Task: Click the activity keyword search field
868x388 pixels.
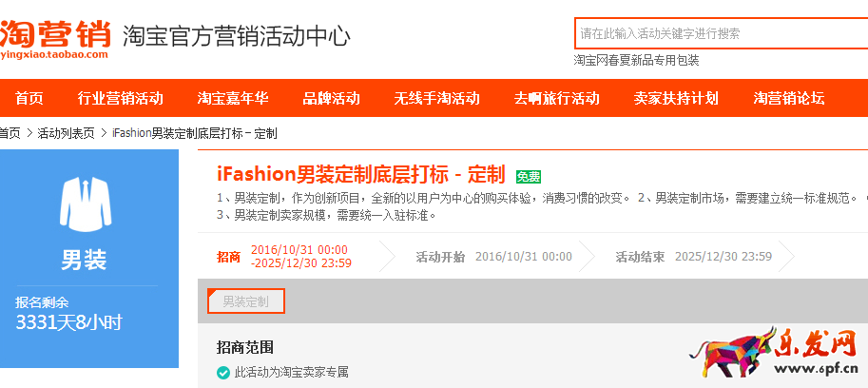Action: click(x=722, y=33)
